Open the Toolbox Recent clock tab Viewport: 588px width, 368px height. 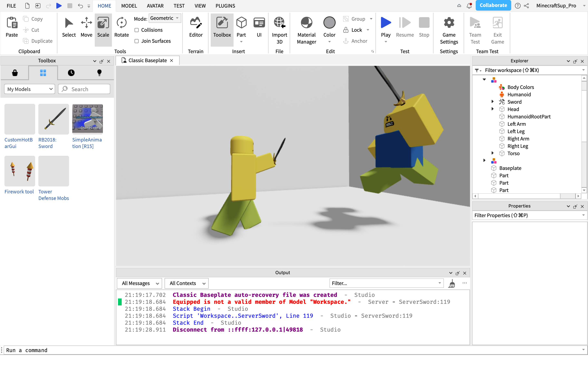point(71,73)
